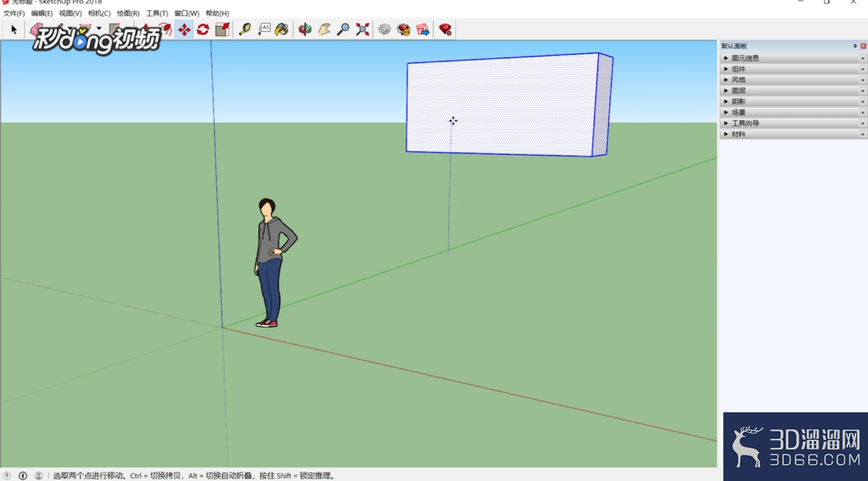The image size is (868, 481).
Task: Open the 相机(C) menu
Action: (x=99, y=14)
